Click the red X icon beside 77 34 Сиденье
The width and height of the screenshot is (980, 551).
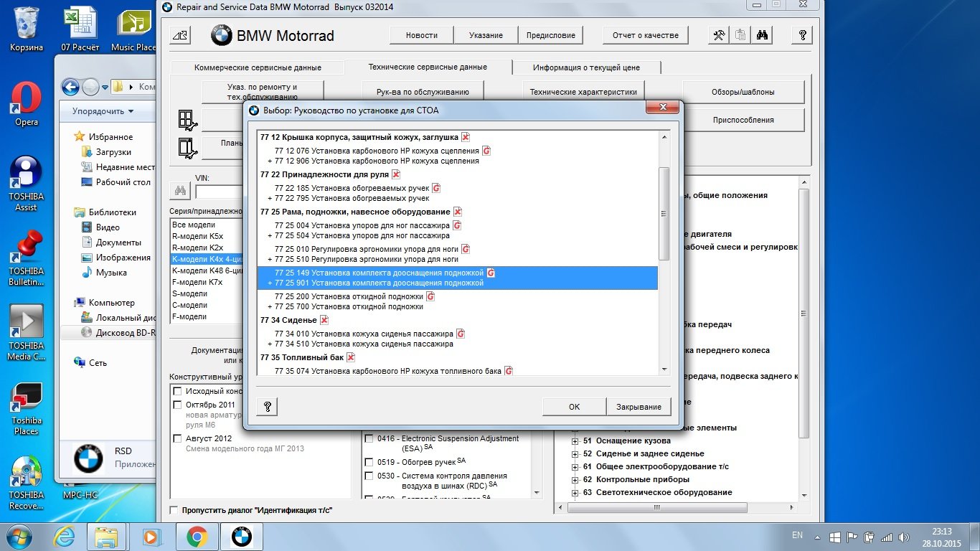click(x=324, y=320)
